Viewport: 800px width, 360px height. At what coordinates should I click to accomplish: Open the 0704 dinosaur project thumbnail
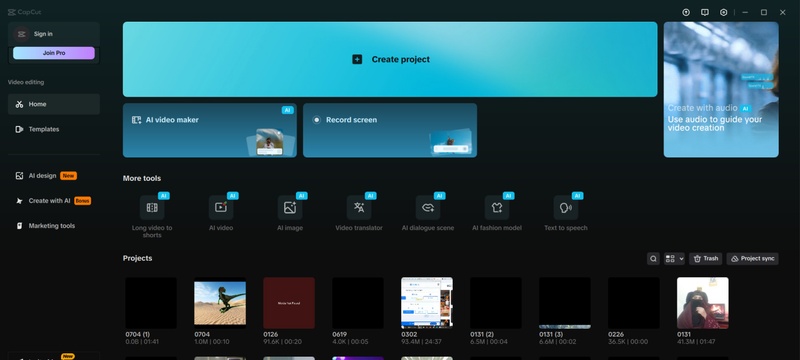click(220, 303)
